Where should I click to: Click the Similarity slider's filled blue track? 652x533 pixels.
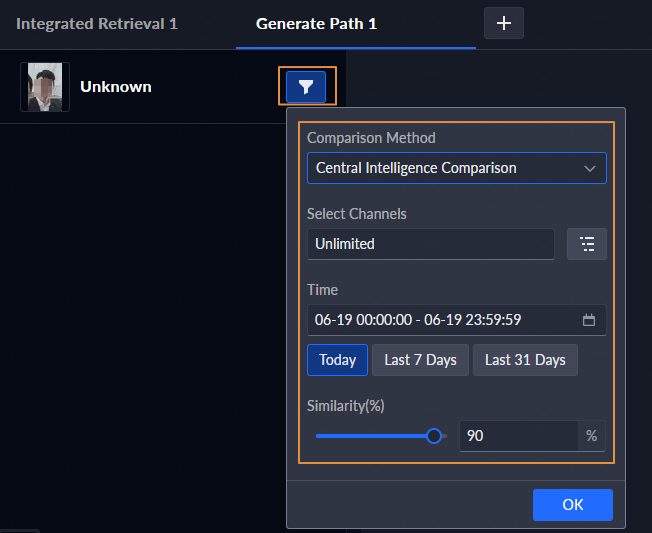click(370, 436)
